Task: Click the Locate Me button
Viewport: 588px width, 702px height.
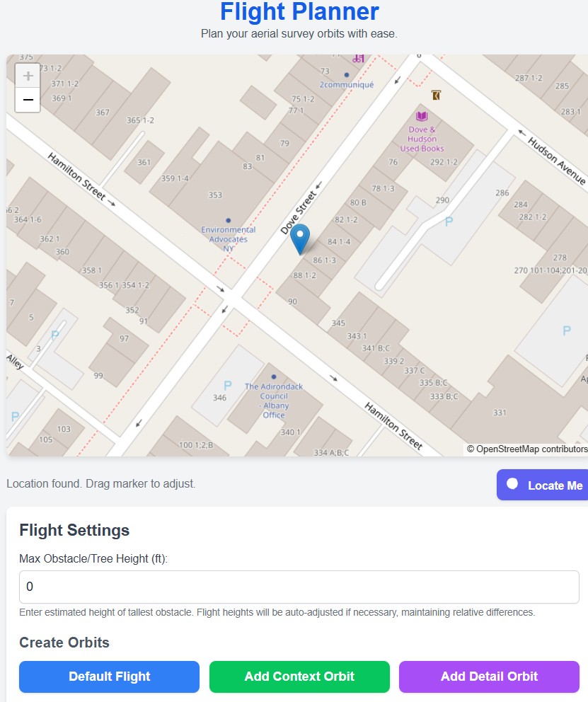Action: point(543,485)
